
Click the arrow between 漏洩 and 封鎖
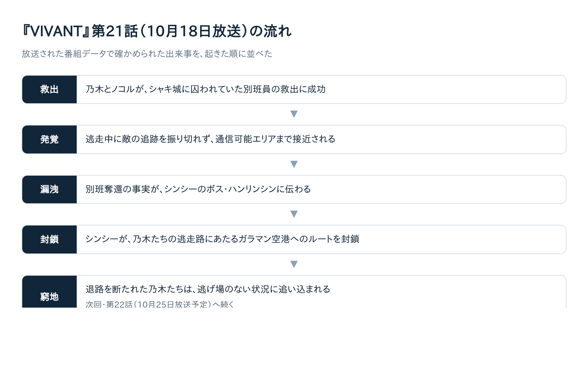pyautogui.click(x=294, y=214)
